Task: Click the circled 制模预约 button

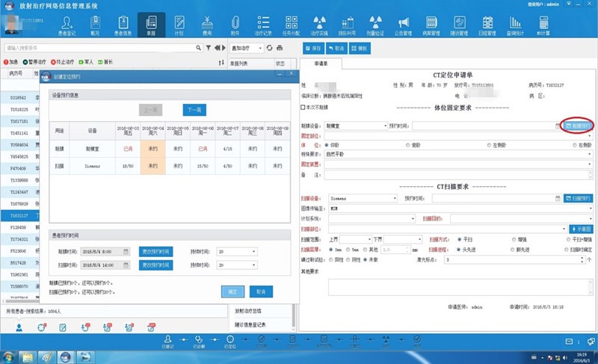Action: pos(579,126)
